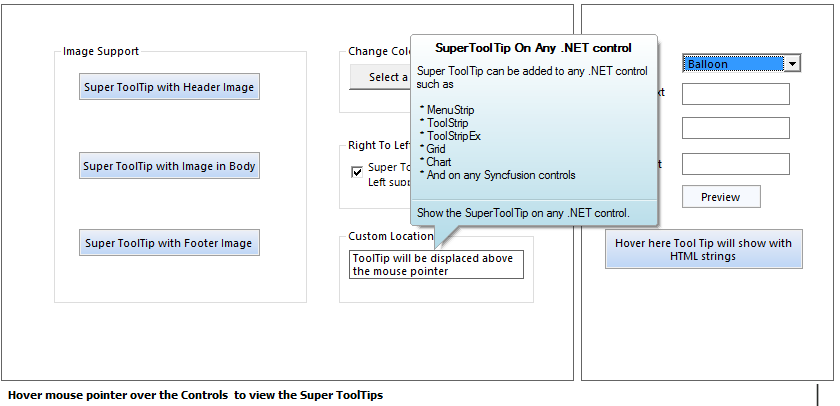Screen dimensions: 840x406
Task: Click the status bar hover instruction text
Action: tap(194, 395)
